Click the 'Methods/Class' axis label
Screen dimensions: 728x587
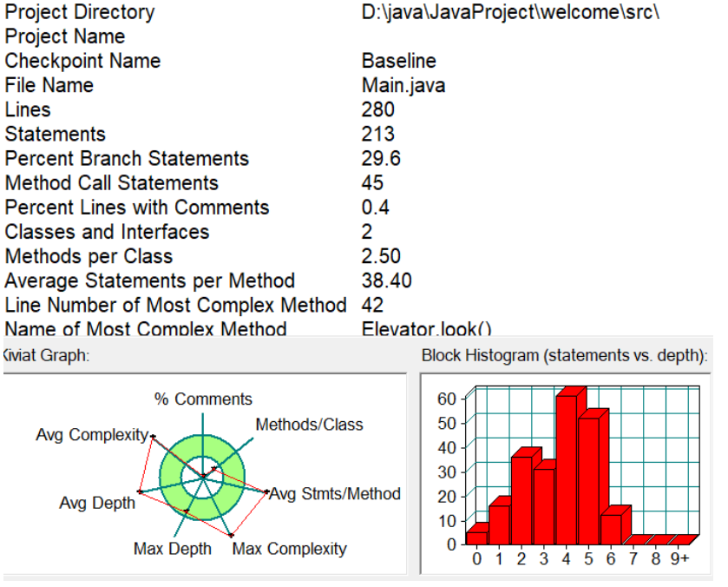[x=309, y=425]
